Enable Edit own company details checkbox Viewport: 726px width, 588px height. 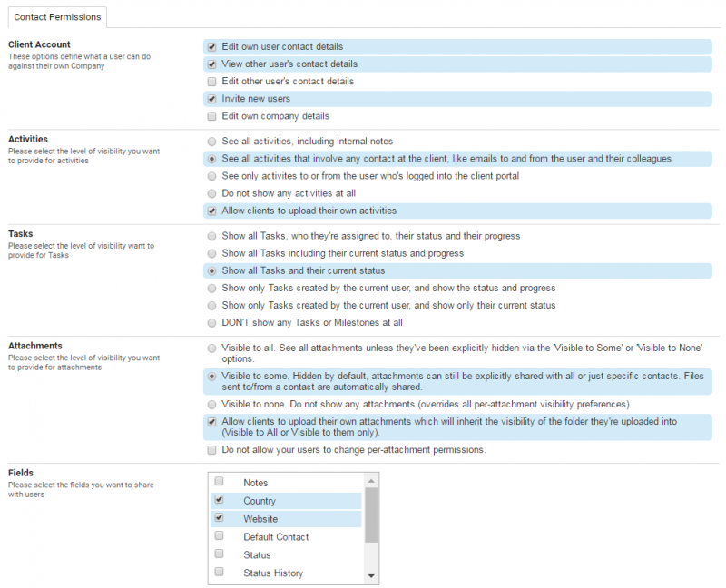coord(211,116)
